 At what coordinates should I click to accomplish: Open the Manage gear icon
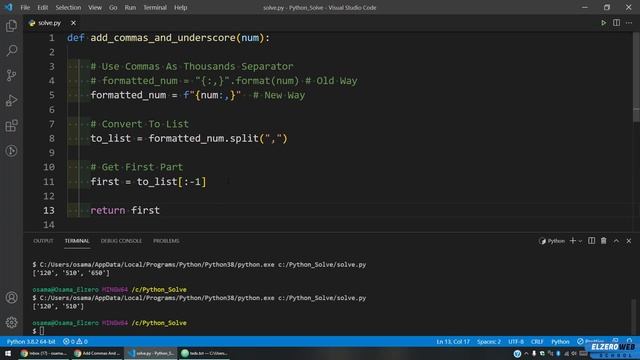coord(11,322)
